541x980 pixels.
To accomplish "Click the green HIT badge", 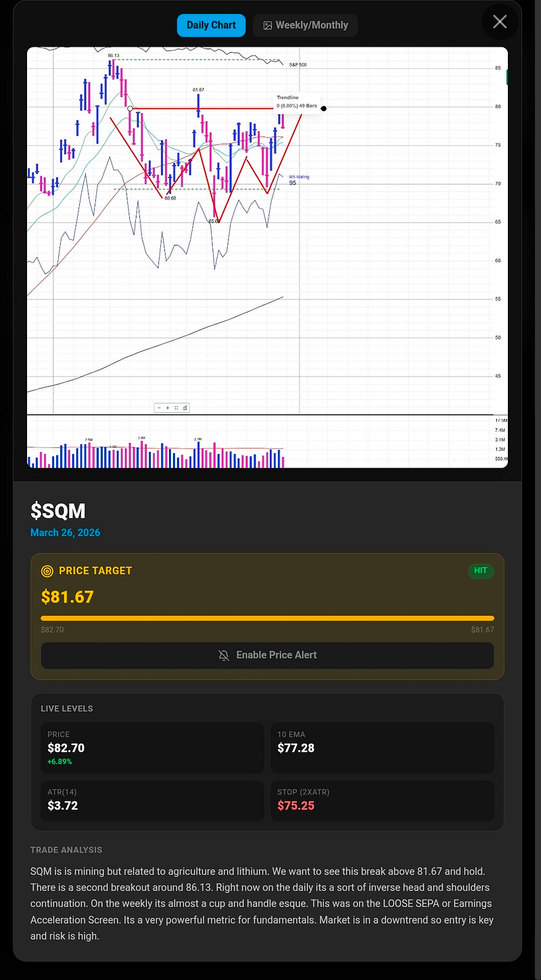I will 481,570.
